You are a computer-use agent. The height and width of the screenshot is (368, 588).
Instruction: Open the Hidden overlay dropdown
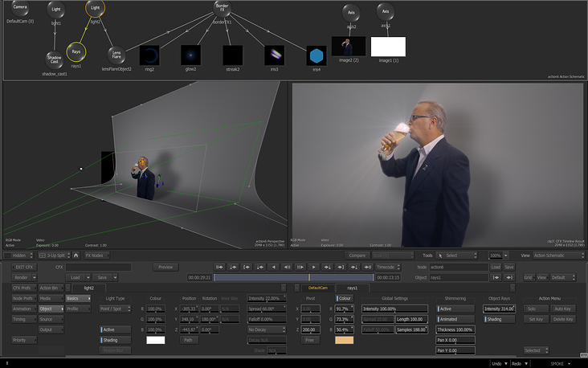(18, 256)
